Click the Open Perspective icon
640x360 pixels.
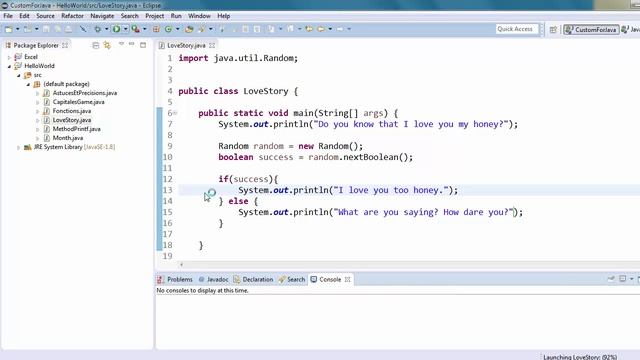click(x=553, y=29)
